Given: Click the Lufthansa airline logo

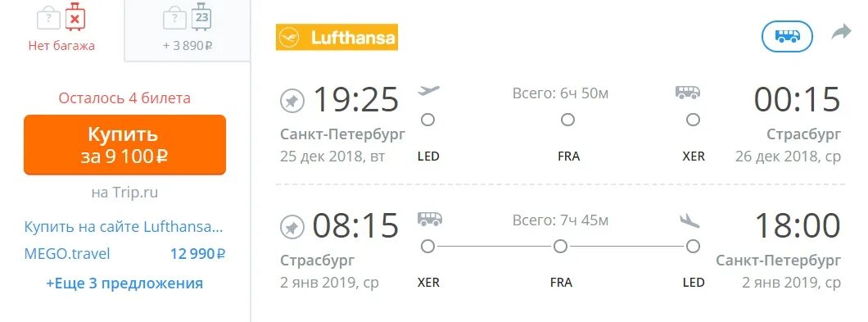Looking at the screenshot, I should (337, 37).
